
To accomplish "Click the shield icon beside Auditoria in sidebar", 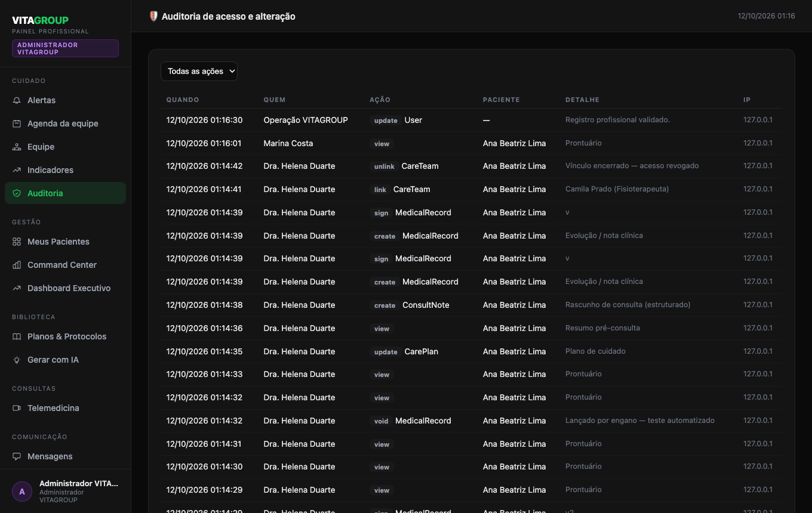I will pyautogui.click(x=17, y=193).
